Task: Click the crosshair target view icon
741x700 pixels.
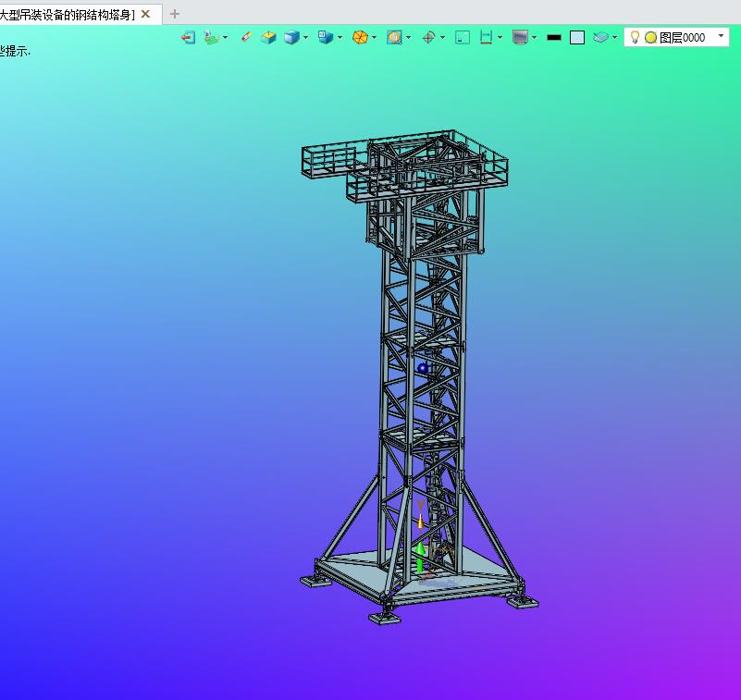Action: [x=428, y=38]
